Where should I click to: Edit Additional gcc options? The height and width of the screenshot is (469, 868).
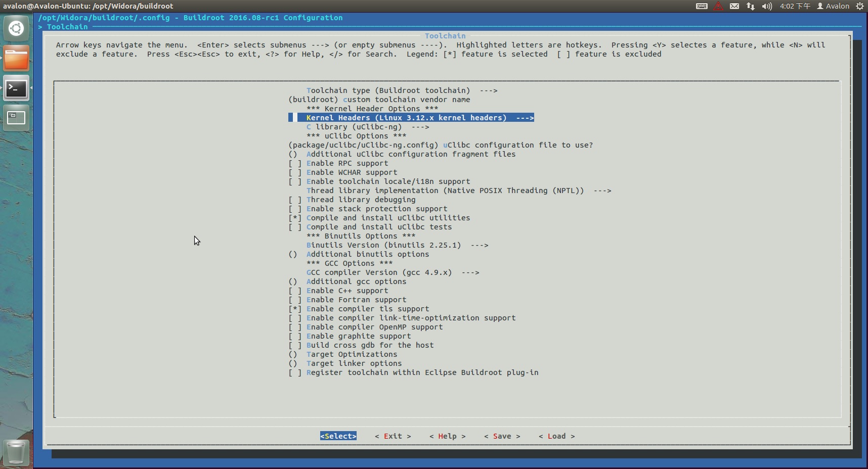pos(348,282)
